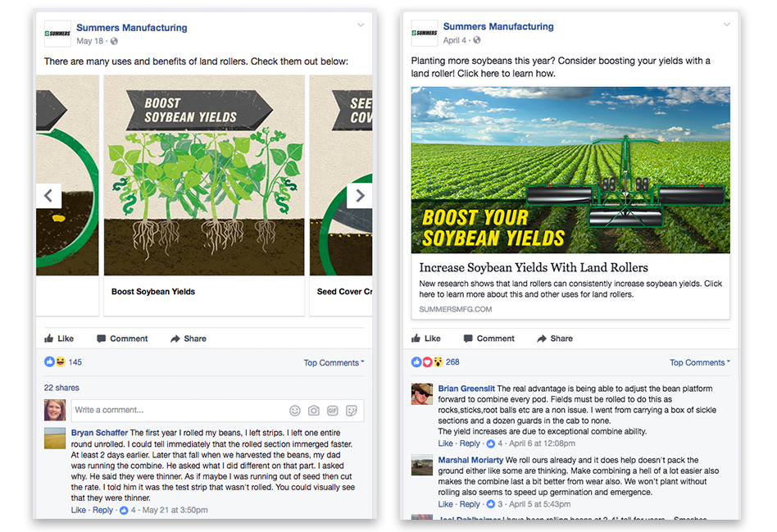Viewport: 777px width, 532px height.
Task: Click the sticker icon in comment box
Action: (x=352, y=411)
